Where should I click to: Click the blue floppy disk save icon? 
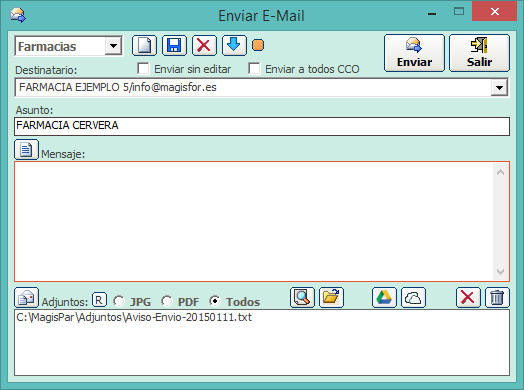174,45
